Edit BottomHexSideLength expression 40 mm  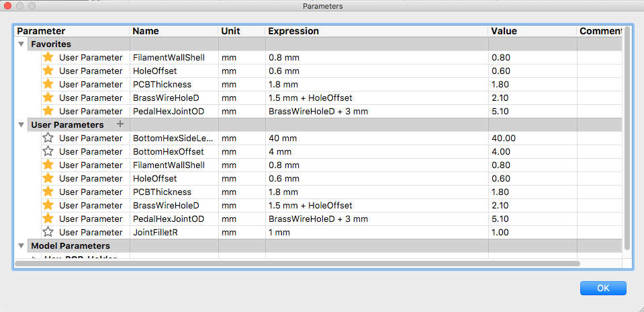click(283, 138)
